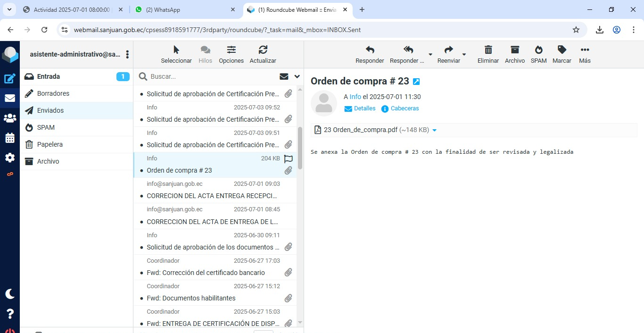Toggle dark mode moon icon
Viewport: 644px width, 333px height.
[10, 294]
